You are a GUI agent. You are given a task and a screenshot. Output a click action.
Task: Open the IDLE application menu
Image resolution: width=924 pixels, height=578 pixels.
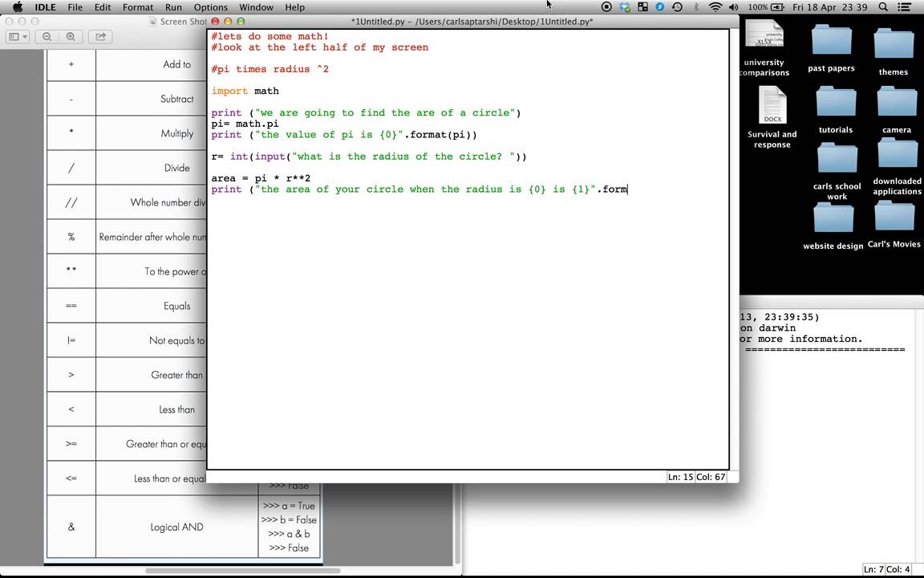46,7
